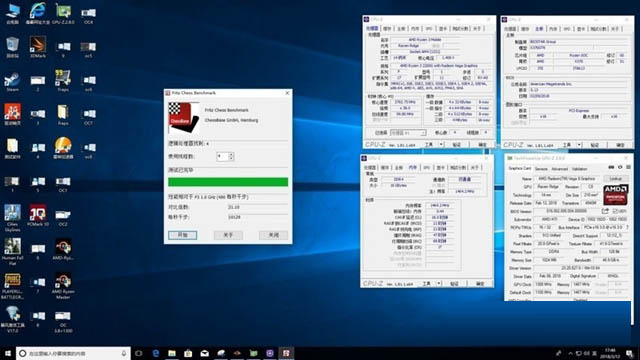Click the Task View taskbar button
Screen dimensions: 640x360
tap(139, 353)
